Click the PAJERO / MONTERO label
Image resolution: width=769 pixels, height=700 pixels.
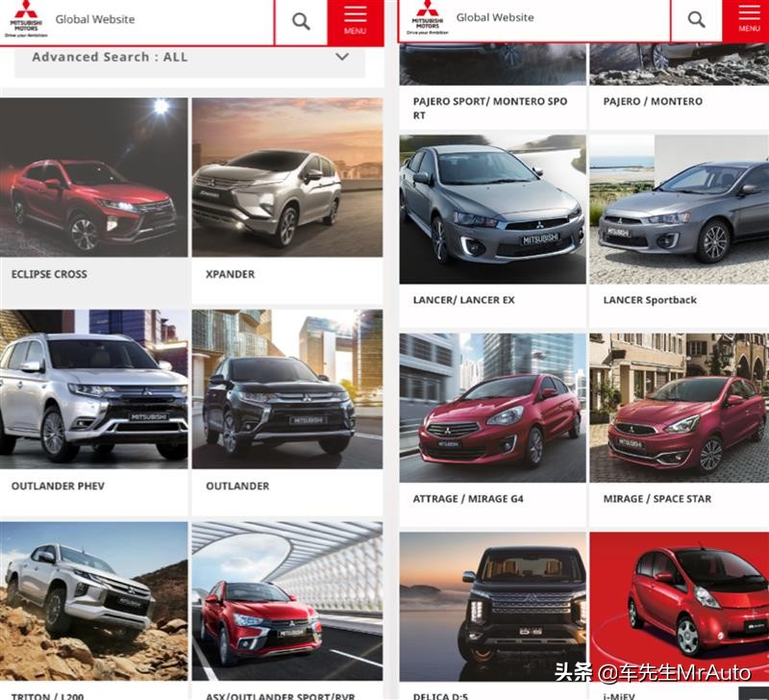click(653, 102)
